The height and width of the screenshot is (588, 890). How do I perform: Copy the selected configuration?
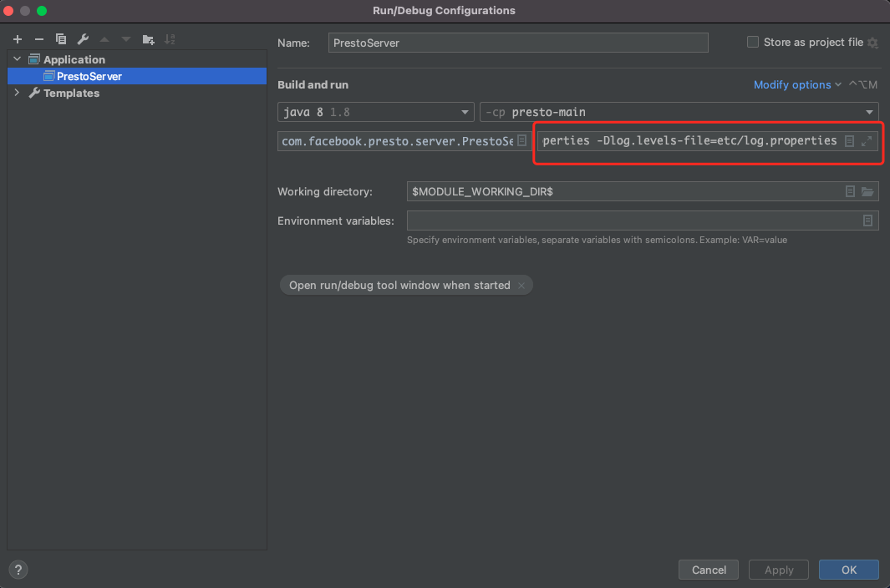61,39
